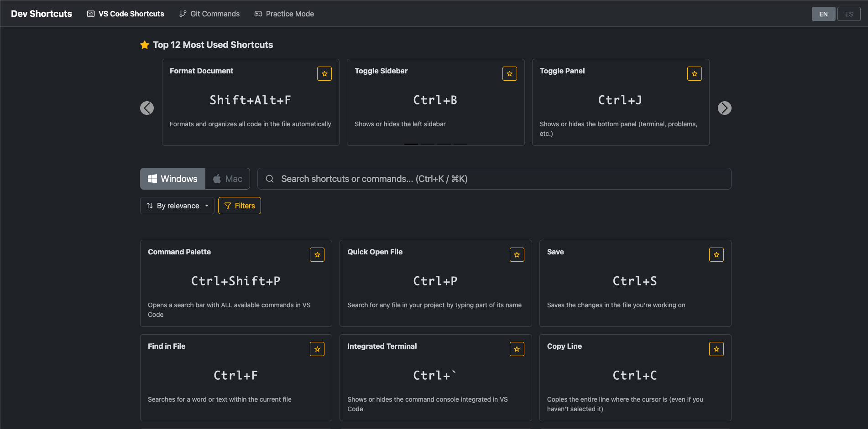
Task: Switch platform to Mac shortcuts
Action: coord(227,179)
